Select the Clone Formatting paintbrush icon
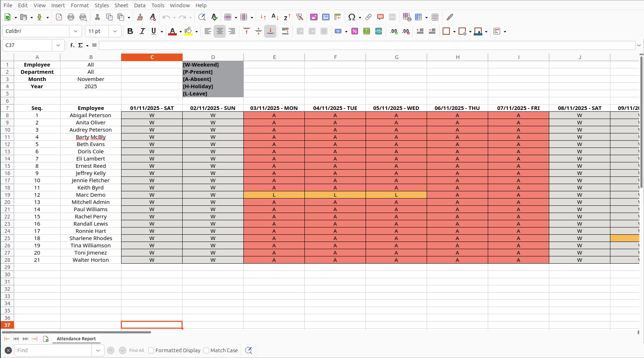Screen dimensions: 644x358 click(140, 17)
